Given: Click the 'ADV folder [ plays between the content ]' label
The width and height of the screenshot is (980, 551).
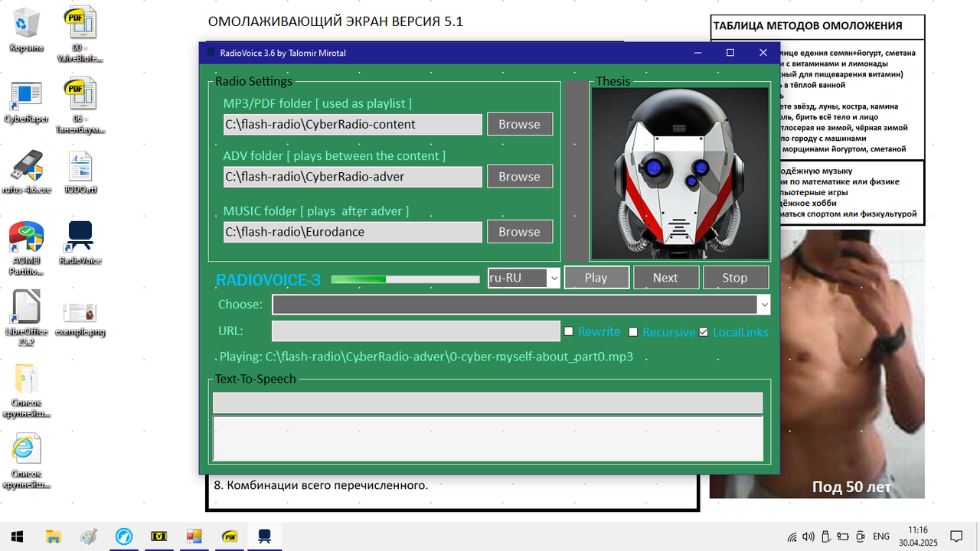Looking at the screenshot, I should tap(335, 156).
